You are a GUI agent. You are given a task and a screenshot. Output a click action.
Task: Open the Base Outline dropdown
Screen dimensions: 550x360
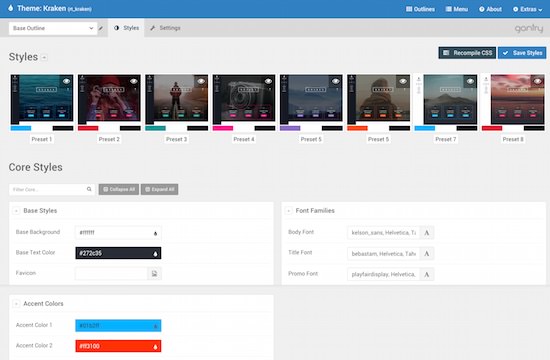53,28
